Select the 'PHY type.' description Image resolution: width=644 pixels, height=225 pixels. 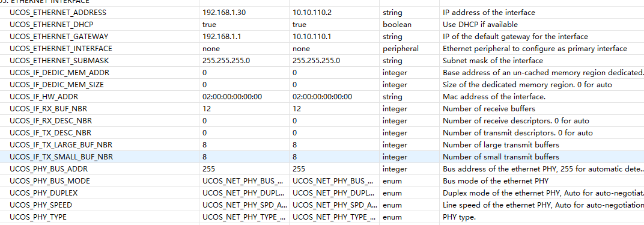pos(459,217)
